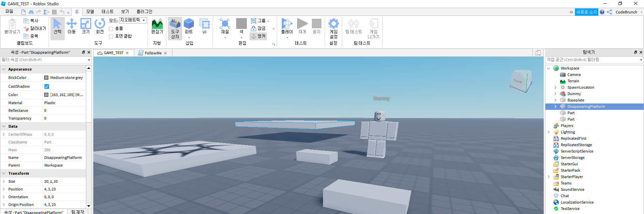Image resolution: width=644 pixels, height=214 pixels.
Task: Click the share icon near CodeBrunch
Action: coord(609,12)
